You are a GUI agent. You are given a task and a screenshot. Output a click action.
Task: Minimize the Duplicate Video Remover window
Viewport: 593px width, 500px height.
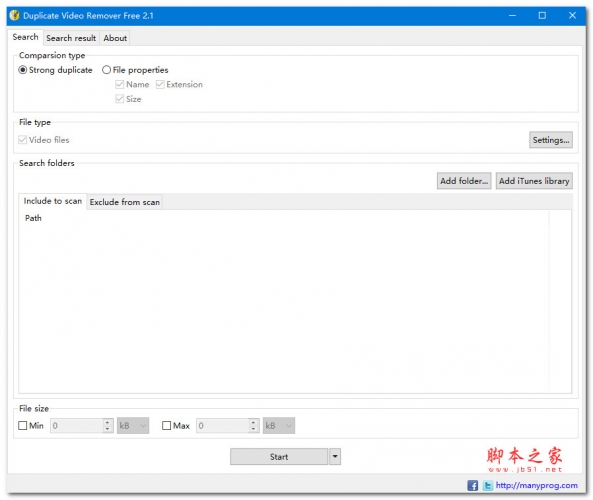[512, 16]
